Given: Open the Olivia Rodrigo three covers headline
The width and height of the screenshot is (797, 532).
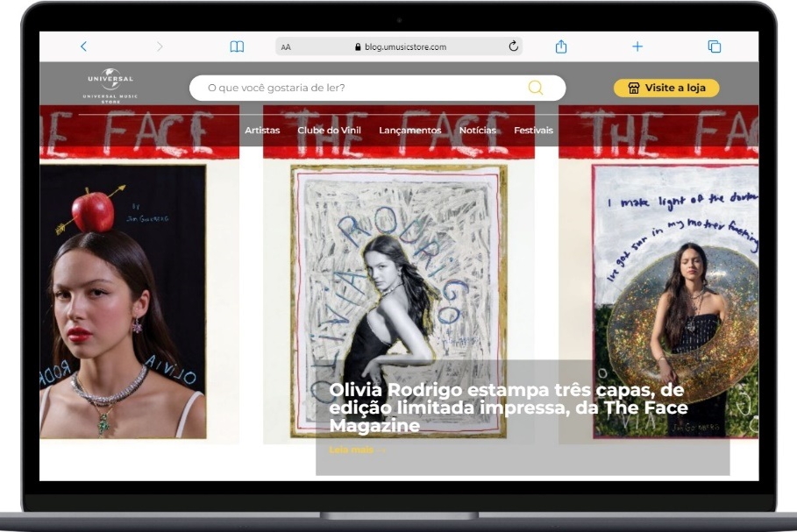Looking at the screenshot, I should pos(509,408).
